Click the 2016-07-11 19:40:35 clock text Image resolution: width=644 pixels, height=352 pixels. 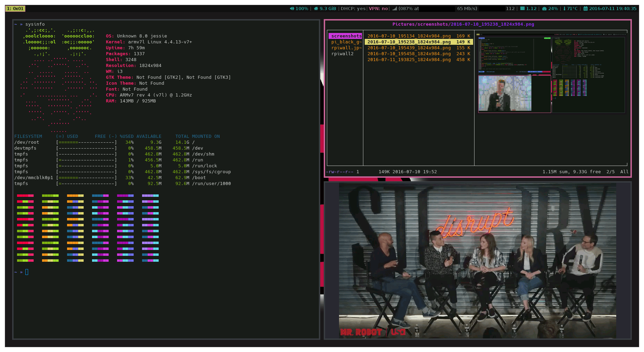coord(613,9)
